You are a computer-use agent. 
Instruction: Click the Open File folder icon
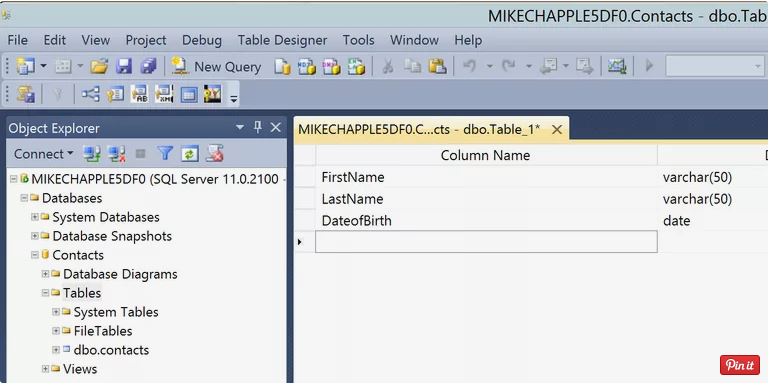click(99, 66)
